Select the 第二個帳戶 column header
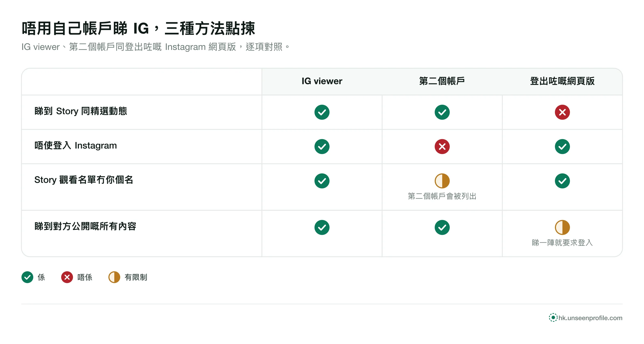This screenshot has width=644, height=344. click(442, 81)
